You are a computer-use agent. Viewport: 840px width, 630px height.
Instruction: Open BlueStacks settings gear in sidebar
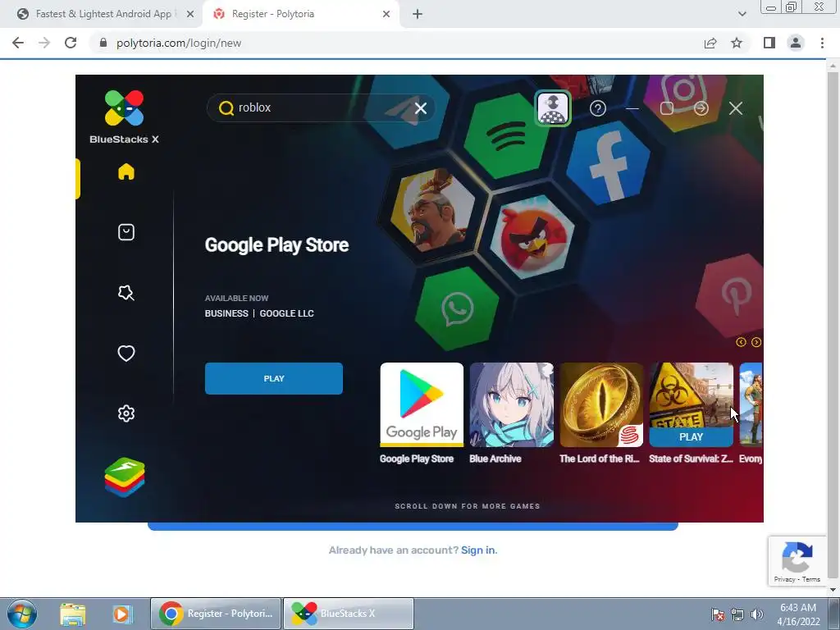[126, 413]
